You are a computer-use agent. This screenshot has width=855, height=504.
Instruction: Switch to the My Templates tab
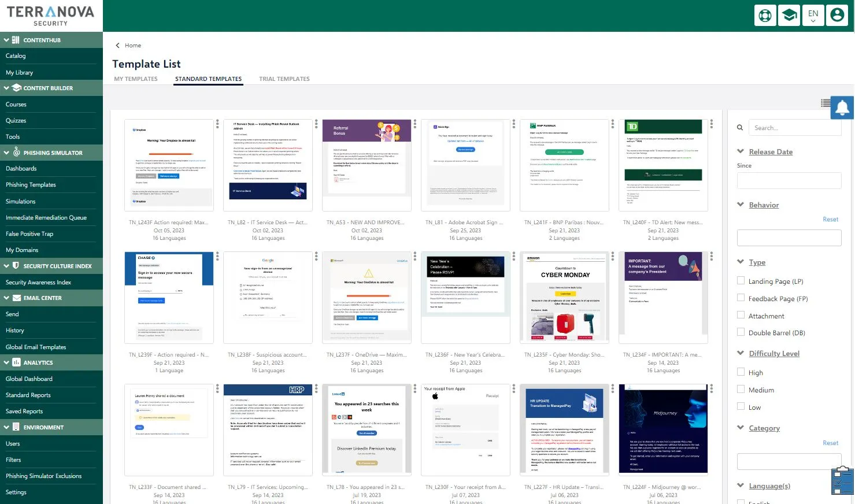point(136,79)
